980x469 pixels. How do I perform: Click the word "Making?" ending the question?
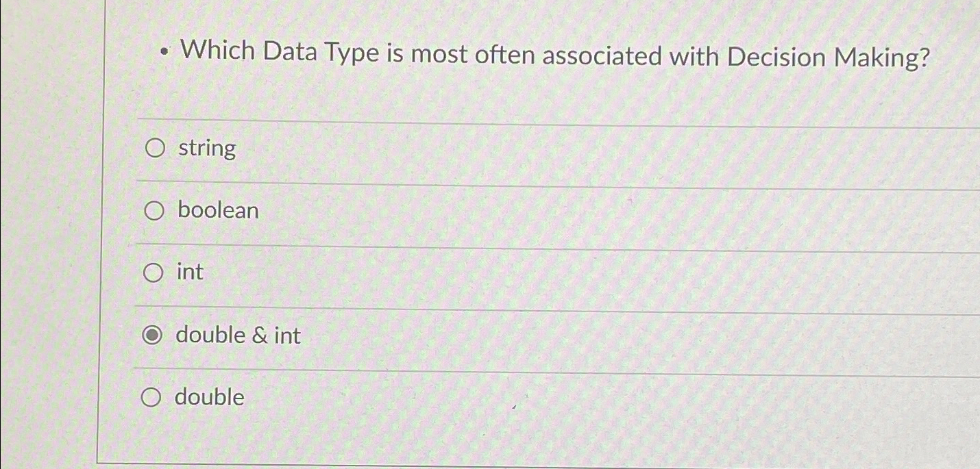(x=883, y=60)
